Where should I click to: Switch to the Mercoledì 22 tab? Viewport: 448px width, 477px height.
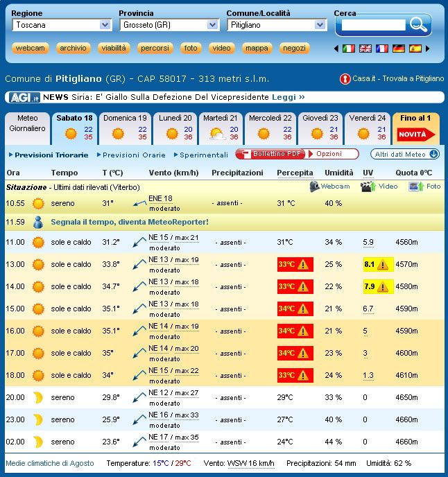click(x=270, y=128)
